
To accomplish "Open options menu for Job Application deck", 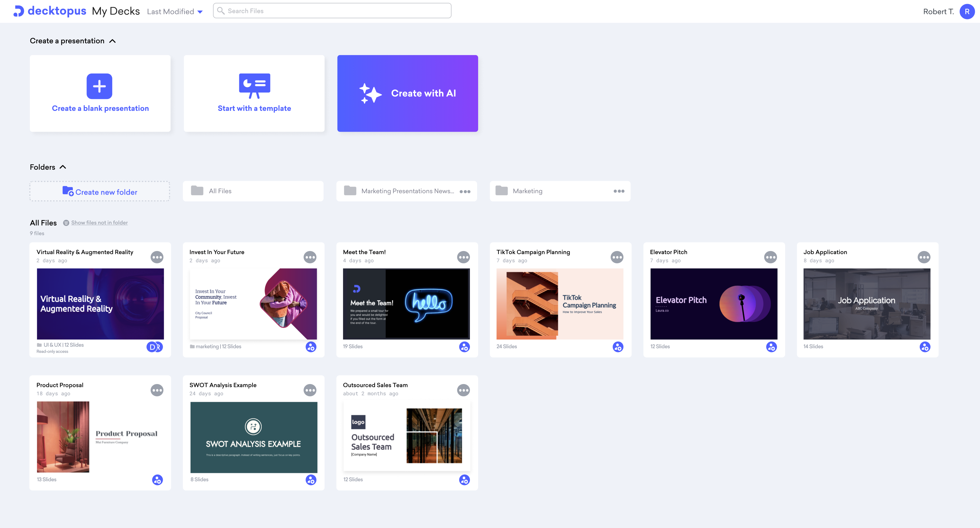I will point(924,257).
